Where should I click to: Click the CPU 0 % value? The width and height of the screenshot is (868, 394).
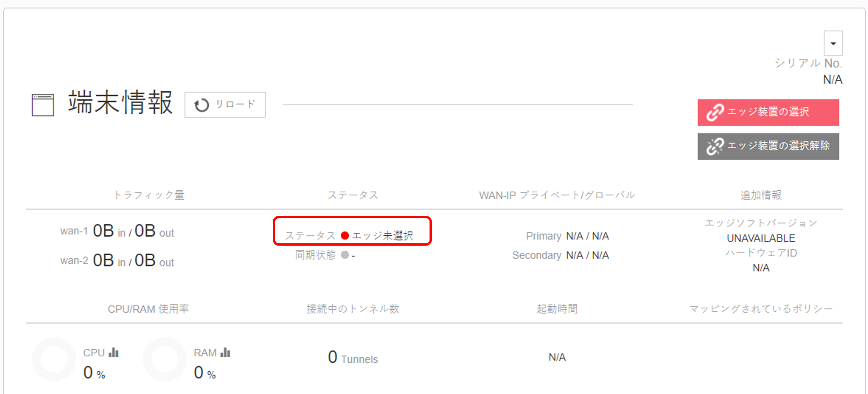point(94,373)
